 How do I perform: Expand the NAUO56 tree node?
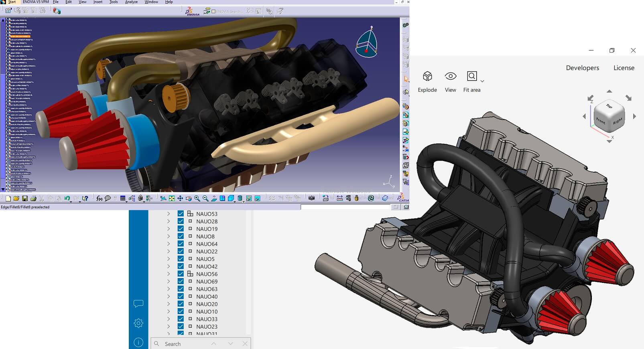pos(169,274)
